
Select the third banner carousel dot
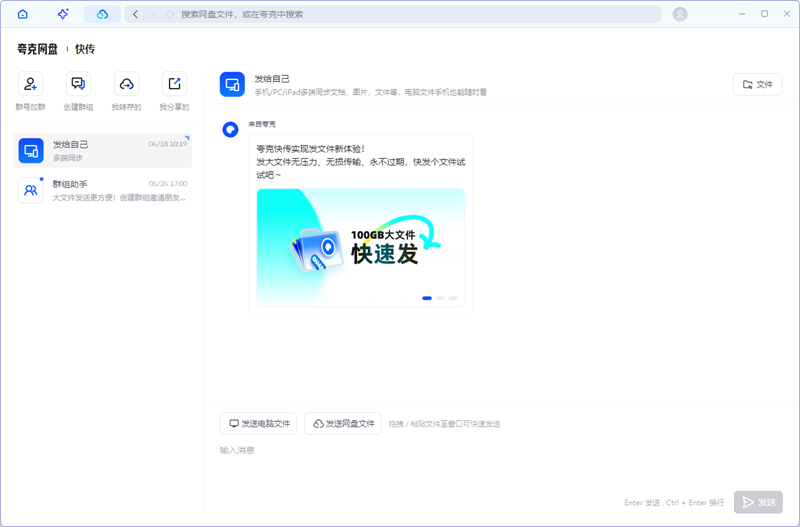pos(453,298)
